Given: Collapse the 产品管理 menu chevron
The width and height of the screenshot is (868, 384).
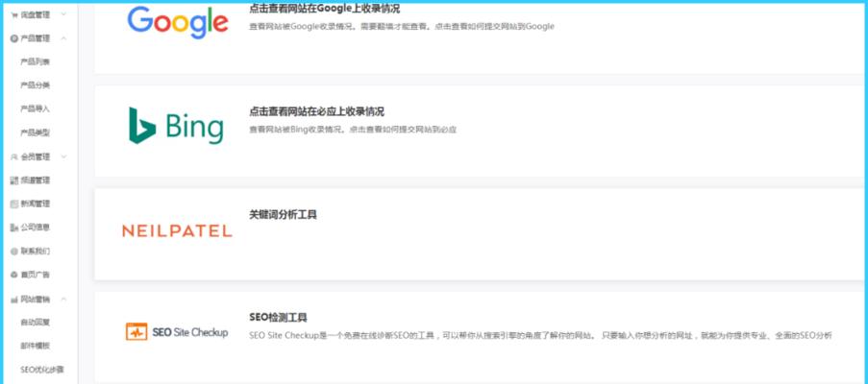Looking at the screenshot, I should (x=63, y=38).
